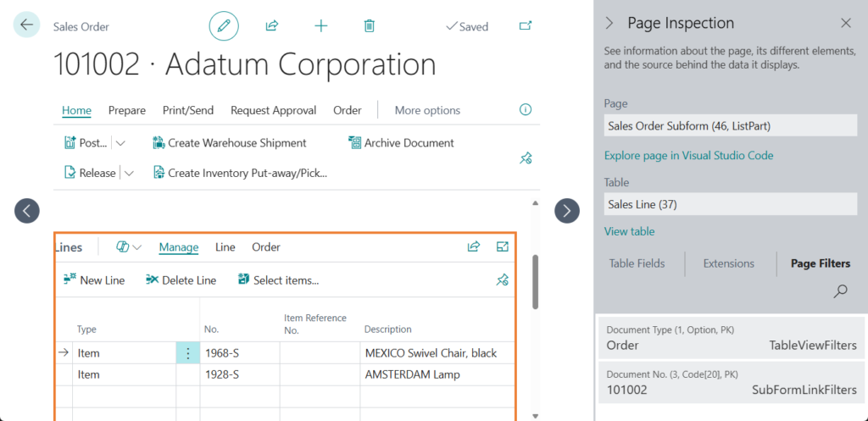Click the Lines vertical scrollbar thumb
868x421 pixels.
(x=535, y=282)
